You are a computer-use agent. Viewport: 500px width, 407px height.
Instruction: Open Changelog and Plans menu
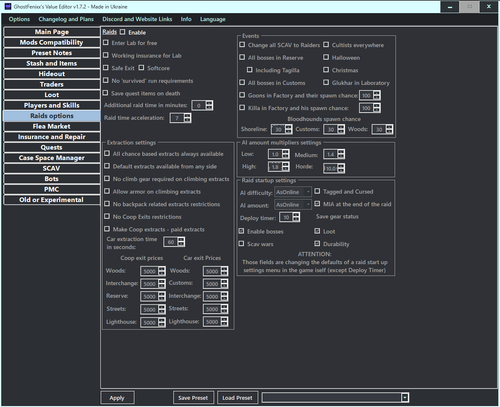[66, 19]
